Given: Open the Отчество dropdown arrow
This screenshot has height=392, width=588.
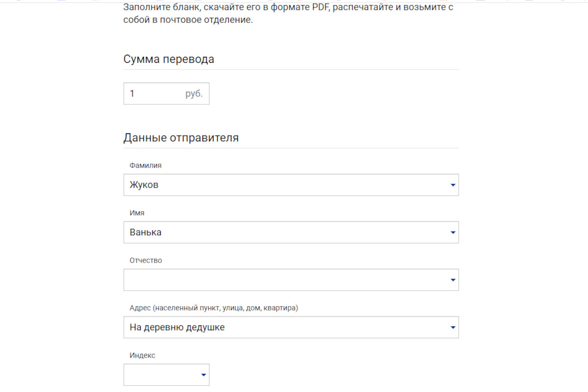Looking at the screenshot, I should pos(453,280).
